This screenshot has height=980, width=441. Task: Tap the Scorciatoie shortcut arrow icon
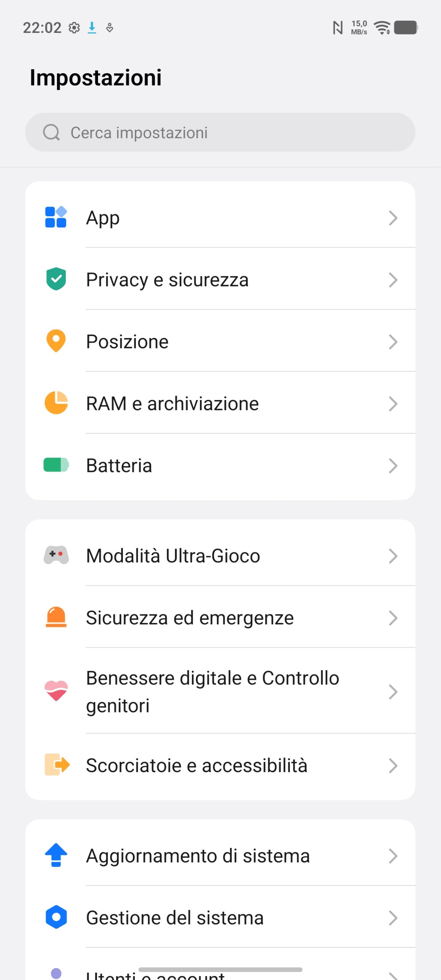[57, 765]
